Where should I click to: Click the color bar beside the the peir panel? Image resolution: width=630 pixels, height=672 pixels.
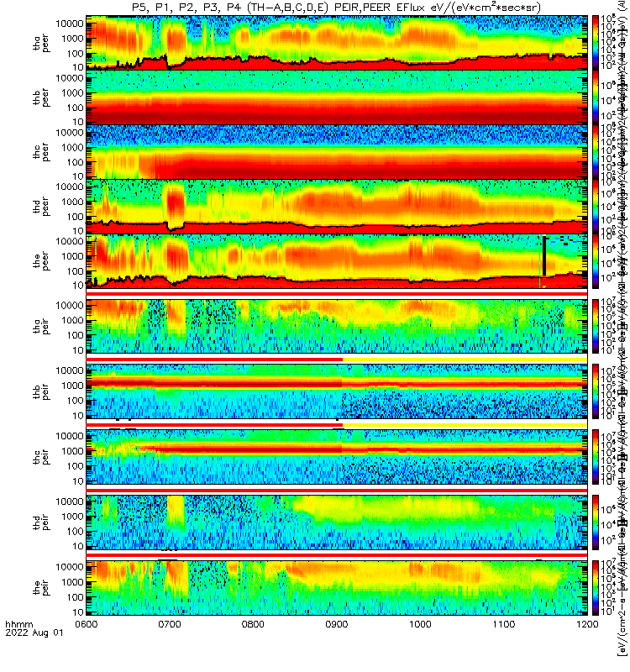point(596,587)
